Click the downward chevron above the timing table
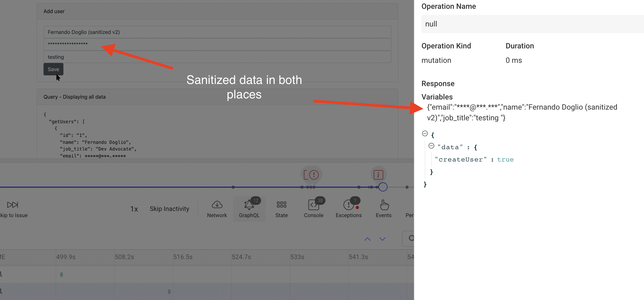 click(382, 239)
